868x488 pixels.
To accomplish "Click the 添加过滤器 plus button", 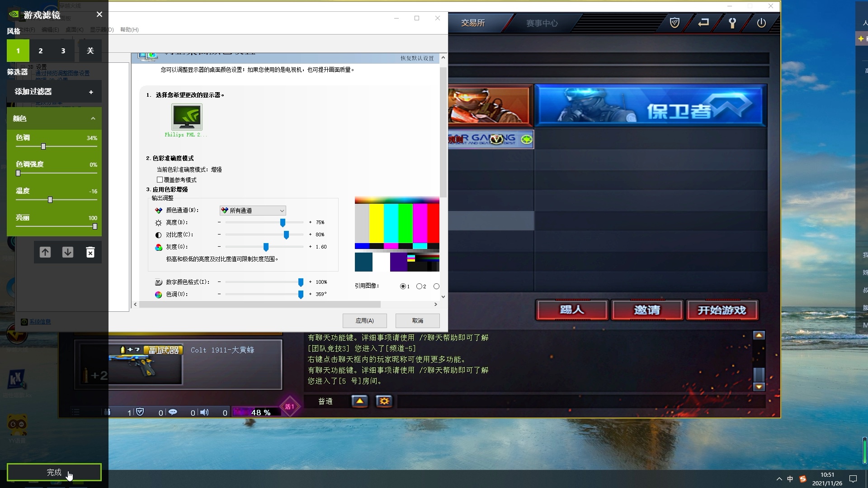I will [91, 92].
